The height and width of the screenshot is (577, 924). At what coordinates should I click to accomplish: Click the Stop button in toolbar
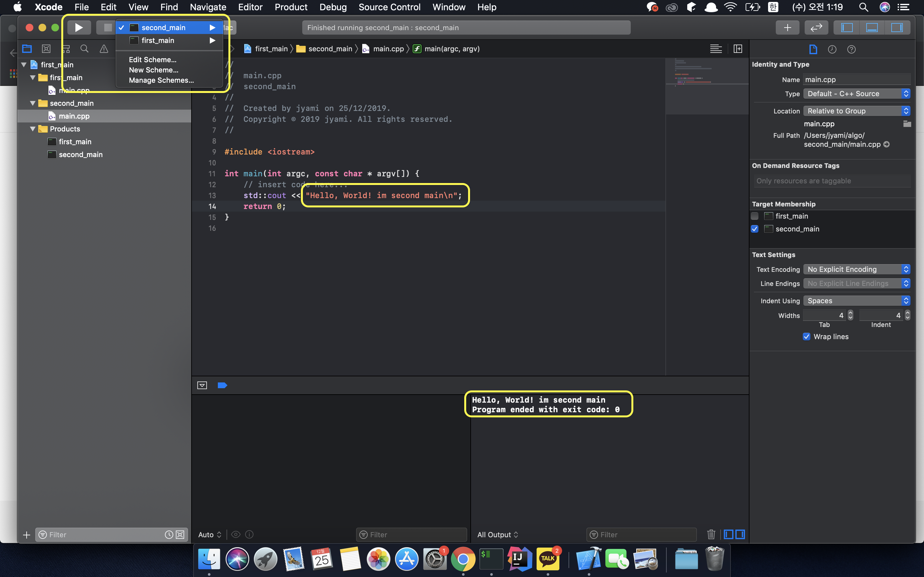(107, 28)
